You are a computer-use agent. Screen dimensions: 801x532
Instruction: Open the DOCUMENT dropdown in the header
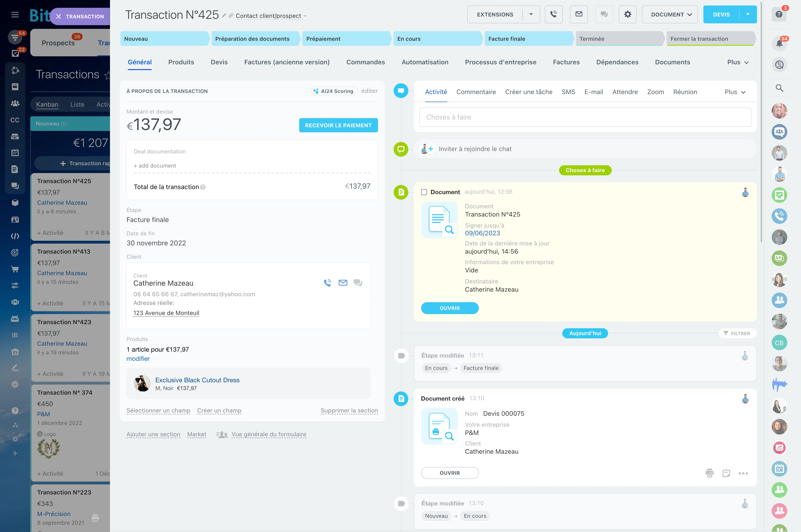pos(669,14)
